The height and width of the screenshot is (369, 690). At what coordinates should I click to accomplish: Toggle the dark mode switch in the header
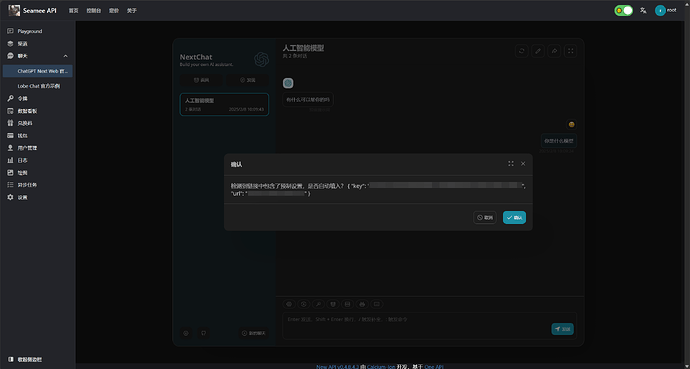coord(624,10)
